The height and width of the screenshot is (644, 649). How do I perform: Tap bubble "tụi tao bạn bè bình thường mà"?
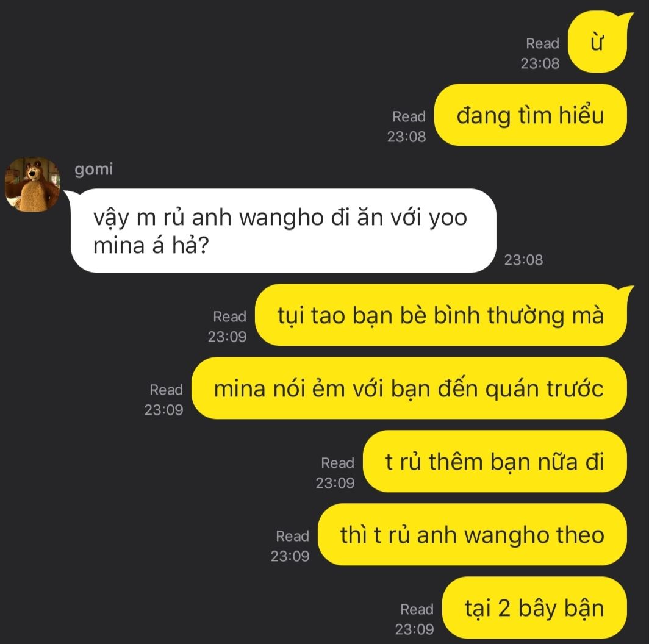tap(441, 315)
